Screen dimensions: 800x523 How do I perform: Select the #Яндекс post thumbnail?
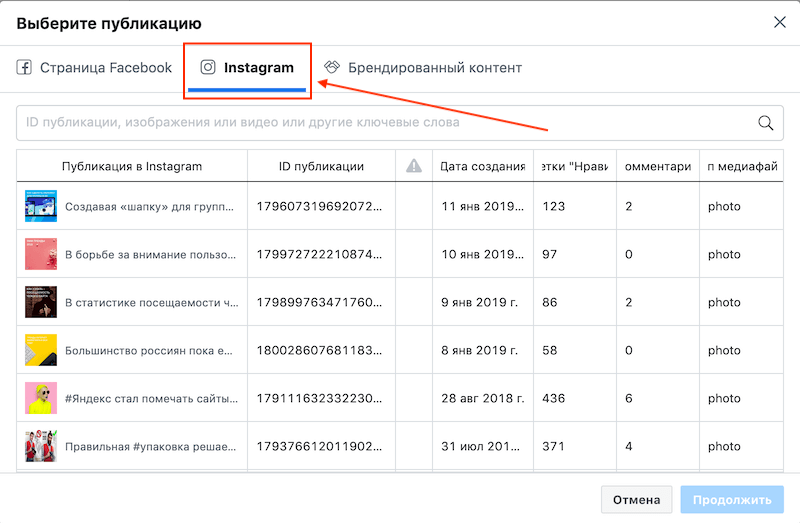click(x=41, y=398)
